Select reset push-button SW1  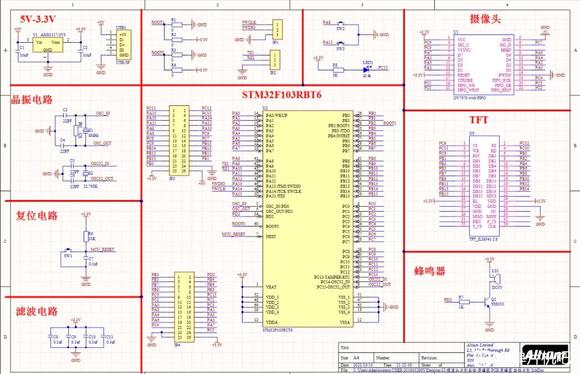(68, 251)
